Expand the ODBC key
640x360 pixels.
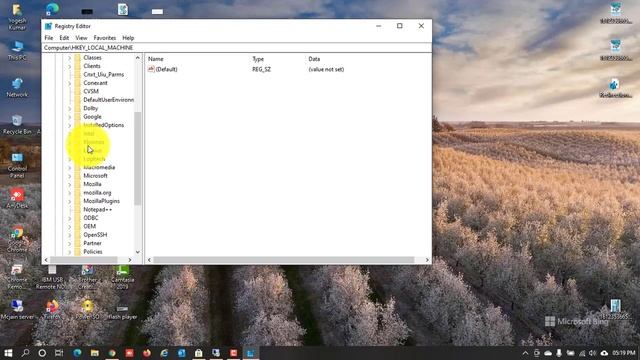pyautogui.click(x=69, y=218)
